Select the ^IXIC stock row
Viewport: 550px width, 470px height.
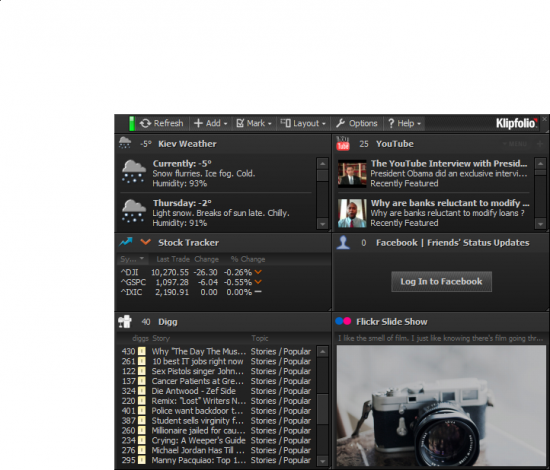[191, 292]
